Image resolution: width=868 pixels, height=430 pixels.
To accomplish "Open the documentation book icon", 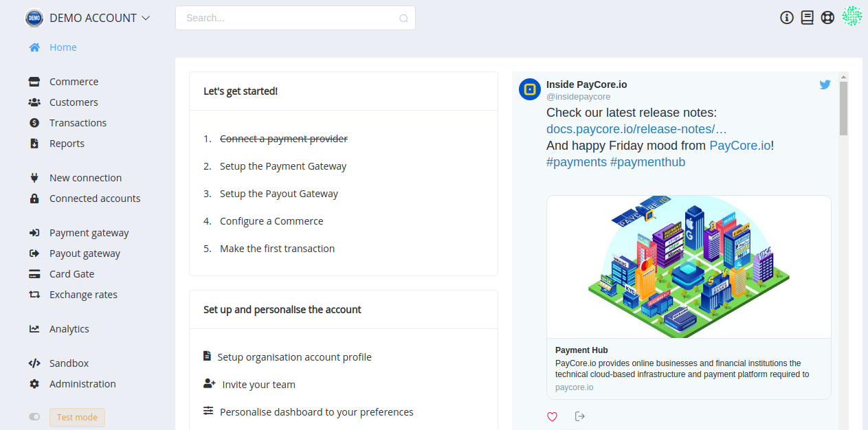I will (x=808, y=18).
